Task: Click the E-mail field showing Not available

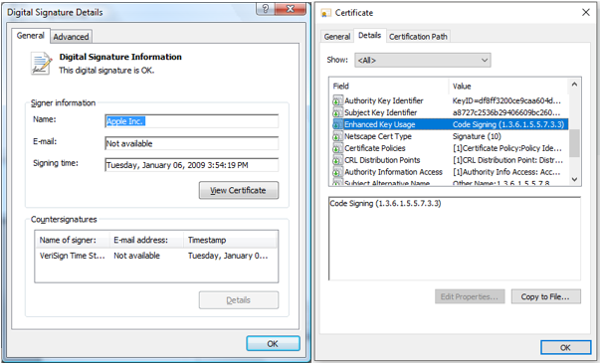Action: (x=192, y=143)
